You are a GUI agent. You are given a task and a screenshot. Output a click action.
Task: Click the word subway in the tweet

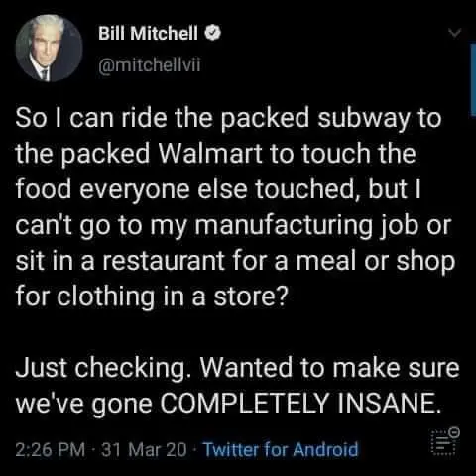tap(363, 119)
